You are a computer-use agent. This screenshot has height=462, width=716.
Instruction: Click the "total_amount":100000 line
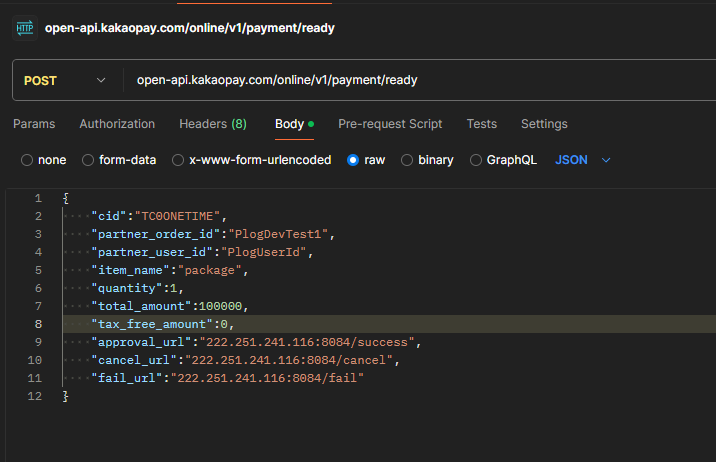pyautogui.click(x=169, y=306)
